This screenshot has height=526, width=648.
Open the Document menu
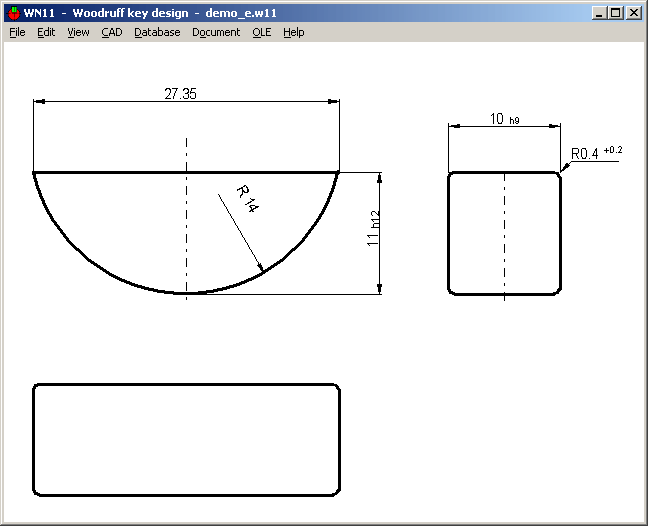click(216, 32)
